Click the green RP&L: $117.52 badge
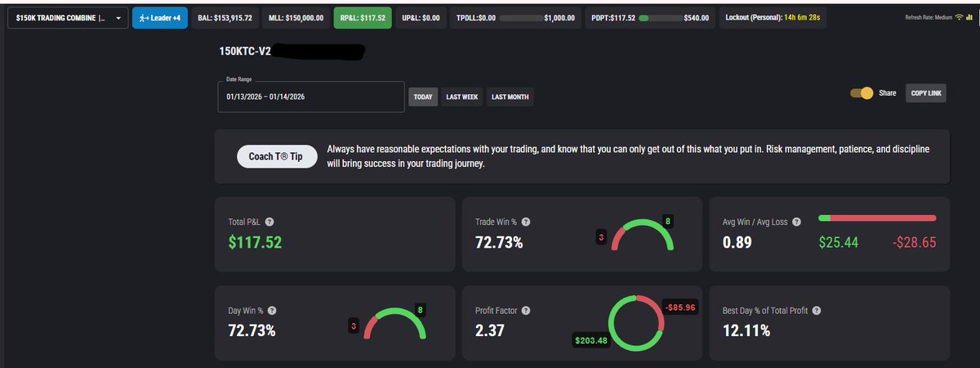980x368 pixels. 363,17
